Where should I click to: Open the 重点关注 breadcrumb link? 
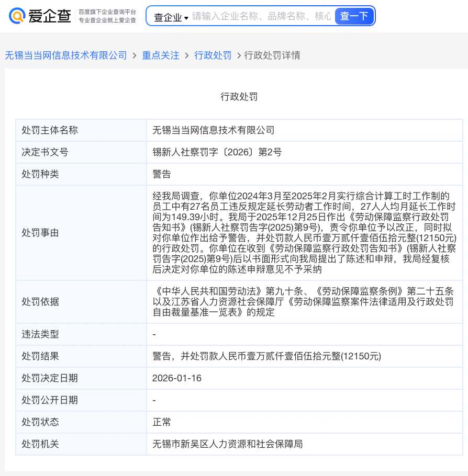coord(160,55)
